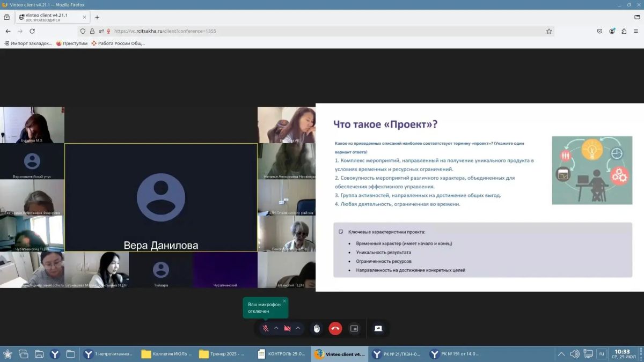Select Чурапчинский participant tile
This screenshot has height=362, width=644.
225,270
